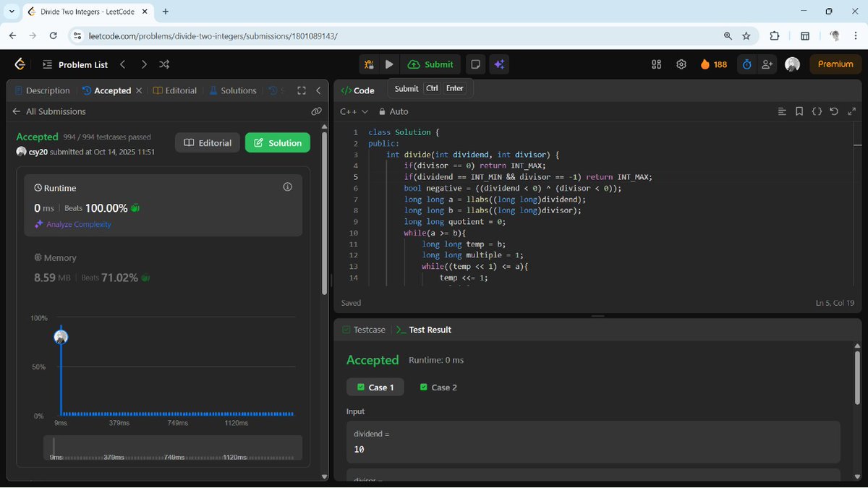
Task: Click the grey Editorial button
Action: pos(208,142)
